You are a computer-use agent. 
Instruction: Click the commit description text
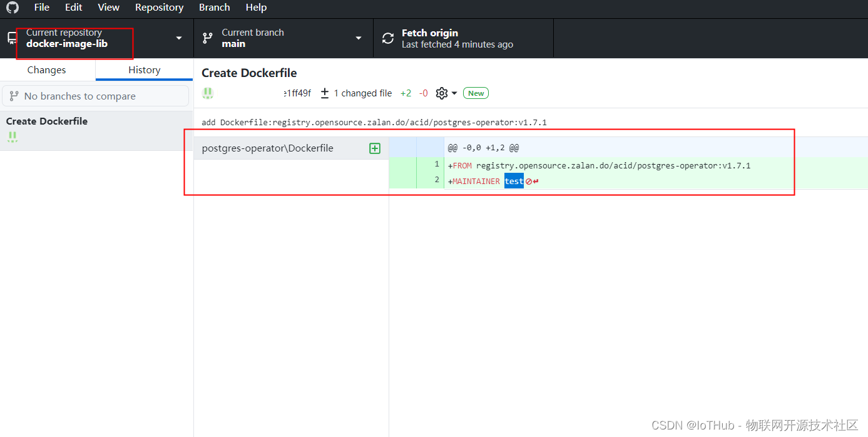[374, 123]
